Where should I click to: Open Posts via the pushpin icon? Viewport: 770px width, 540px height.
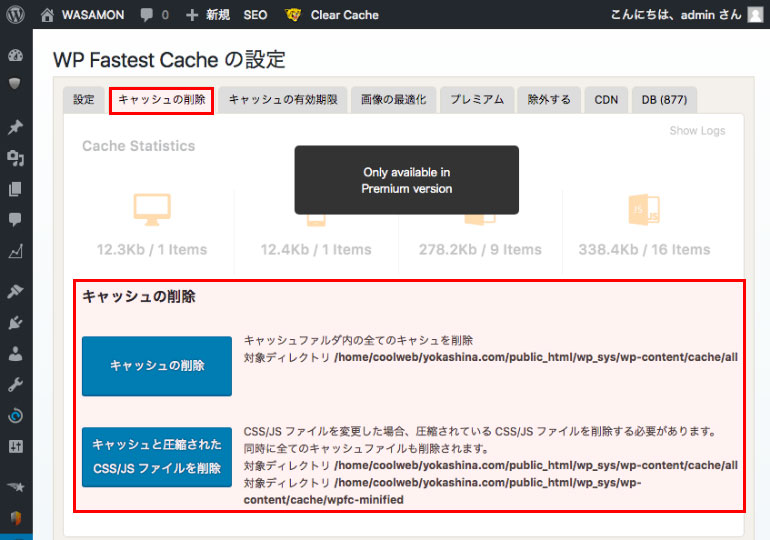[x=15, y=127]
